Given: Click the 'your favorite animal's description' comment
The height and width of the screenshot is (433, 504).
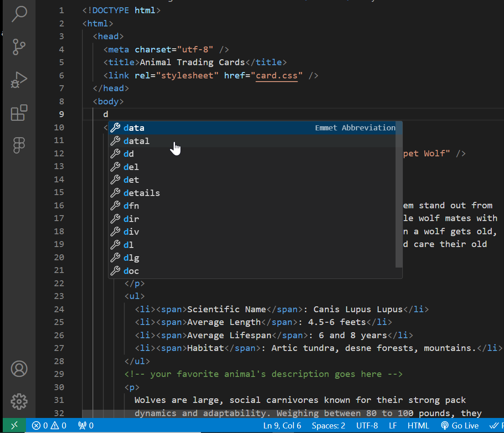Looking at the screenshot, I should tap(263, 374).
